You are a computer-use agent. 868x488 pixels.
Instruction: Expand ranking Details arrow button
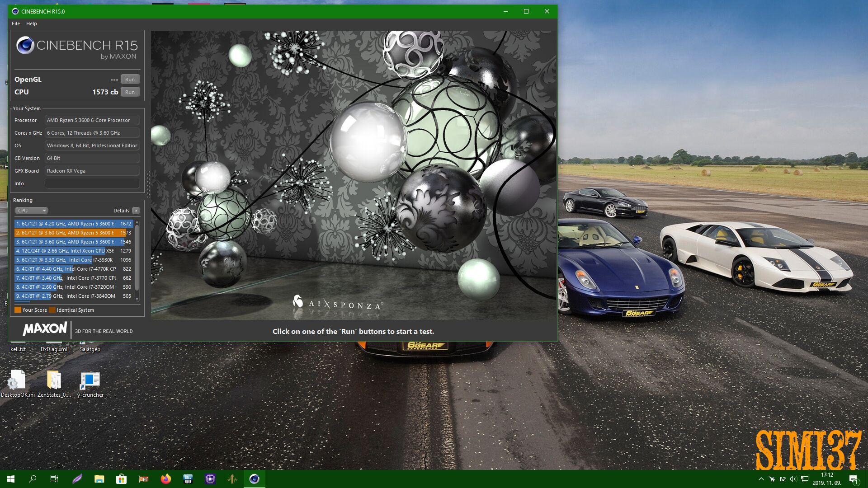tap(136, 211)
